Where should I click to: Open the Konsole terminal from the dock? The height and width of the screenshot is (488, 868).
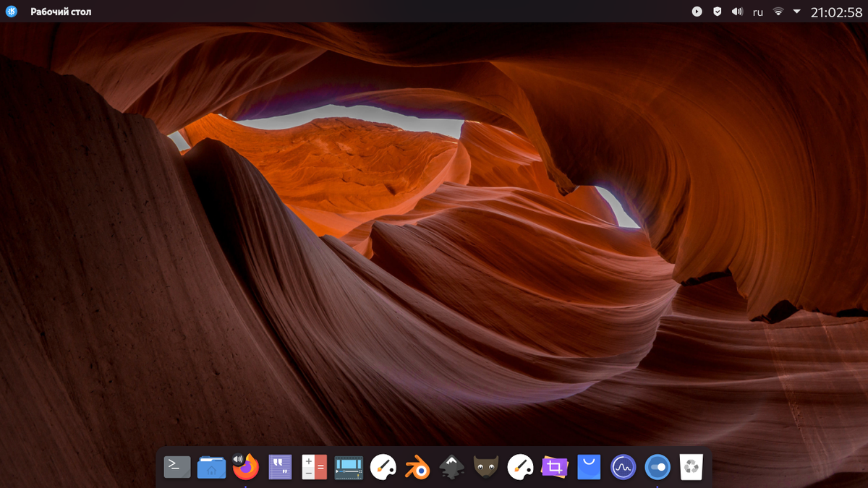pos(177,467)
